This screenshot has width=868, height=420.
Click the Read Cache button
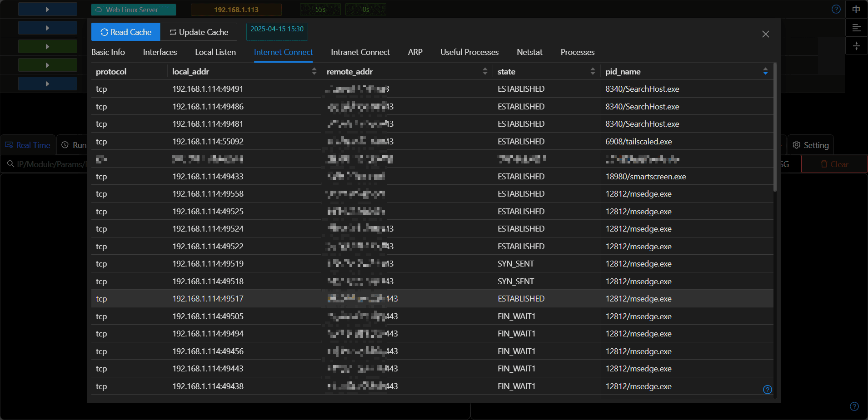click(x=125, y=32)
